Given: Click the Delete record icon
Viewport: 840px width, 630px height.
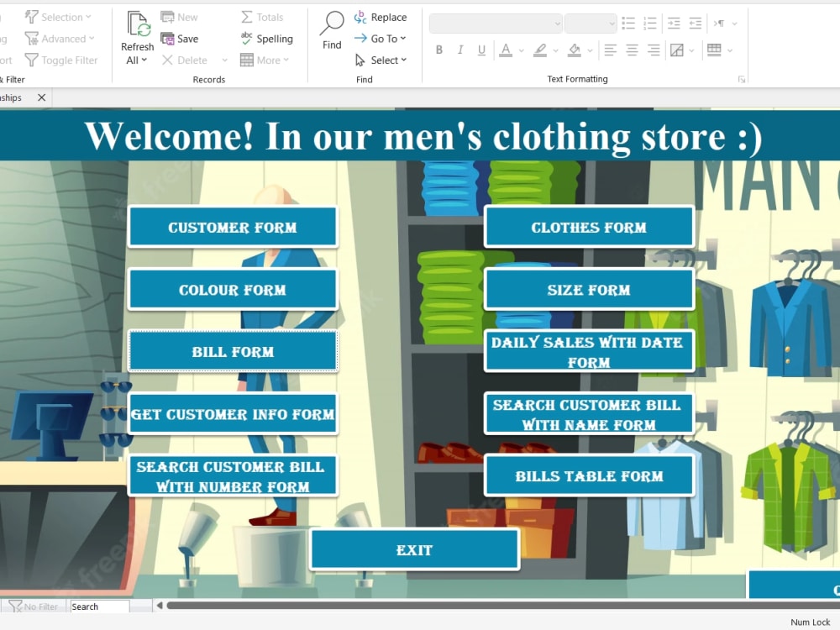Looking at the screenshot, I should point(167,60).
